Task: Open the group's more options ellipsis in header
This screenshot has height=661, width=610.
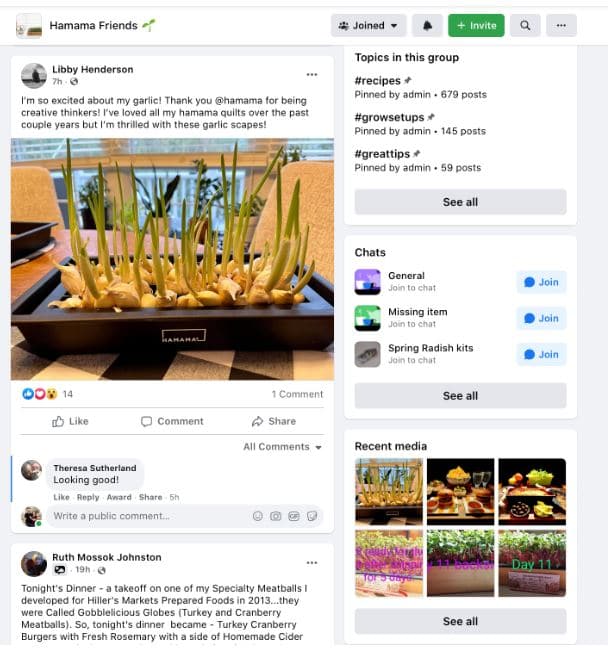Action: click(x=562, y=26)
